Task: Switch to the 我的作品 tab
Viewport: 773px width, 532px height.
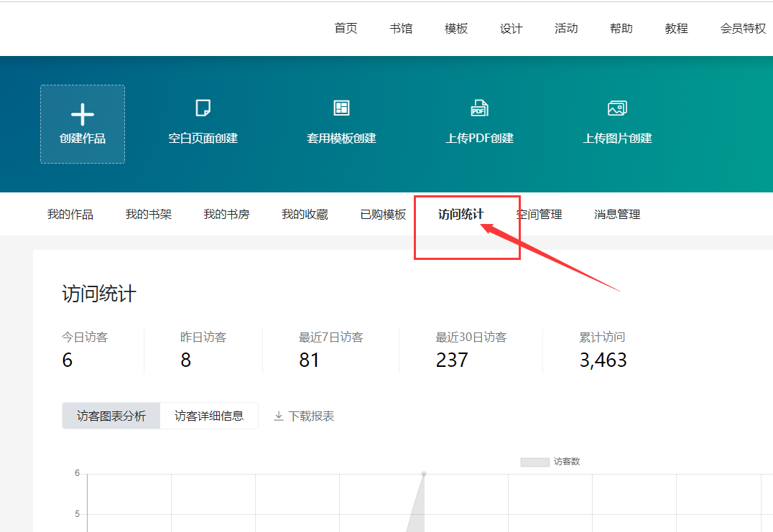Action: pos(70,214)
